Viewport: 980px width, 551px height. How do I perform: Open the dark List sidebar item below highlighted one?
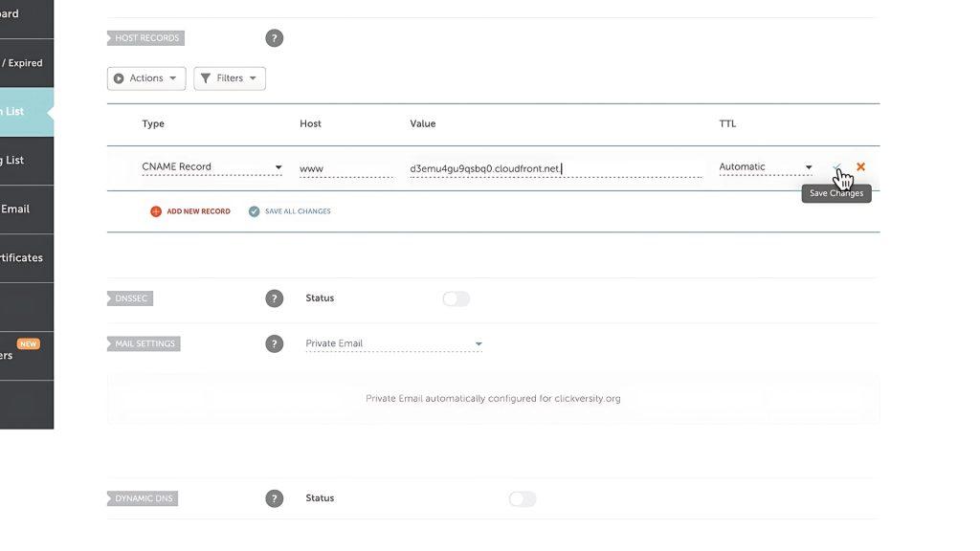pyautogui.click(x=27, y=161)
